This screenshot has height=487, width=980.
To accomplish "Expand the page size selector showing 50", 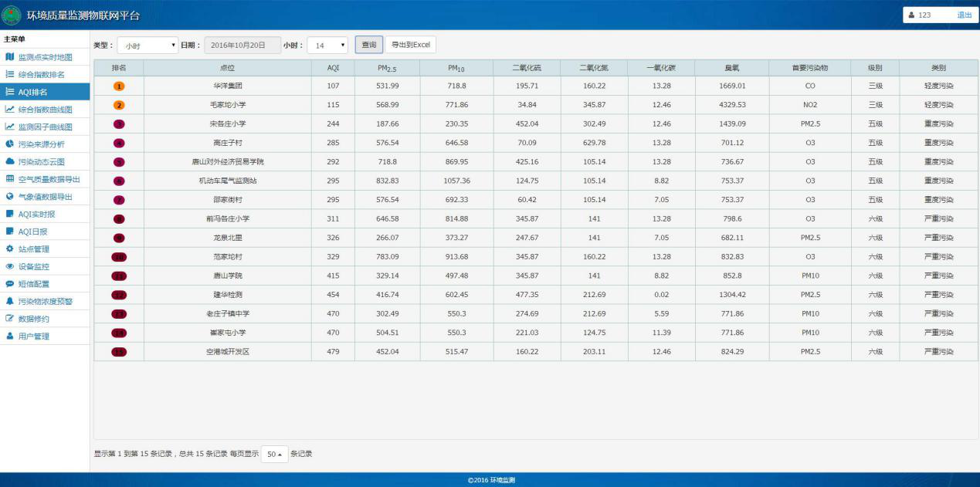I will [274, 455].
